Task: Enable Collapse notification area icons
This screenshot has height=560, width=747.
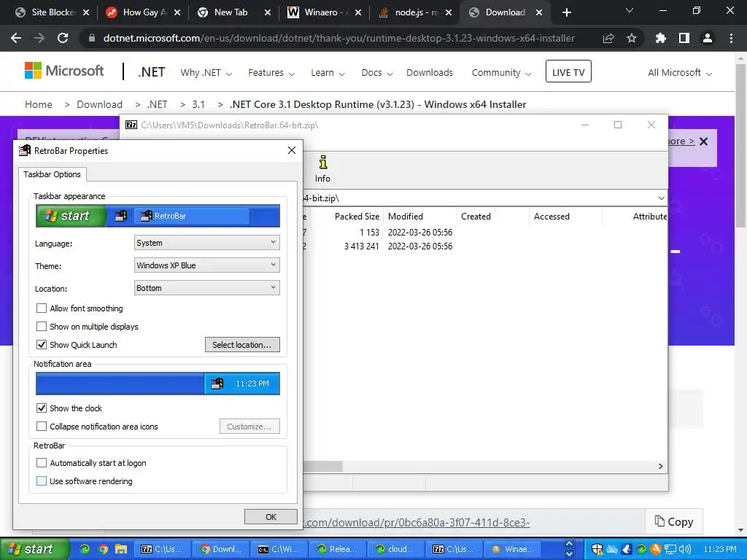Action: click(x=42, y=426)
